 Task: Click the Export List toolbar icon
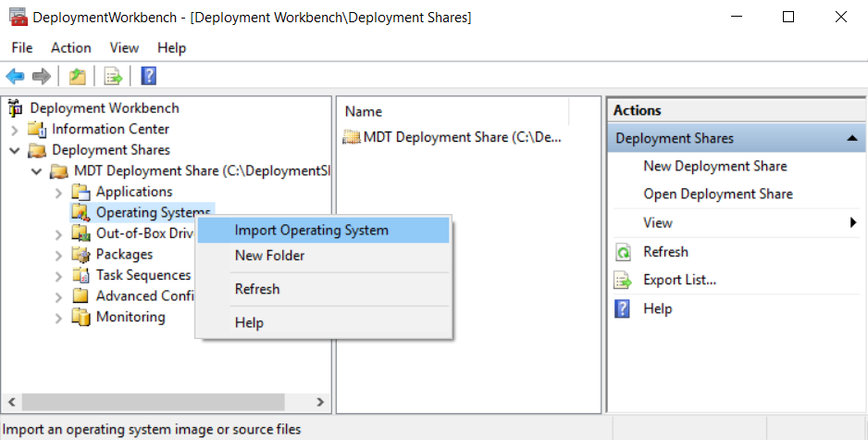(113, 76)
